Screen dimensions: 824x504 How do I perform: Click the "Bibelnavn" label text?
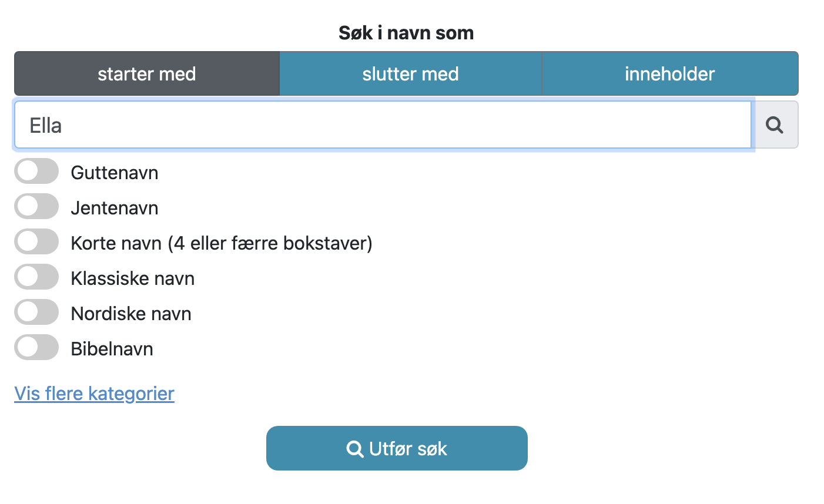112,349
